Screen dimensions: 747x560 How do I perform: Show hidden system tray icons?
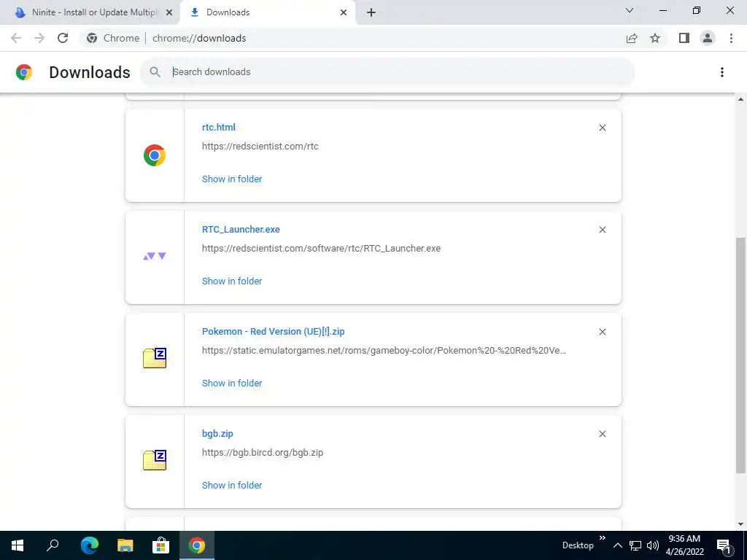pyautogui.click(x=617, y=545)
